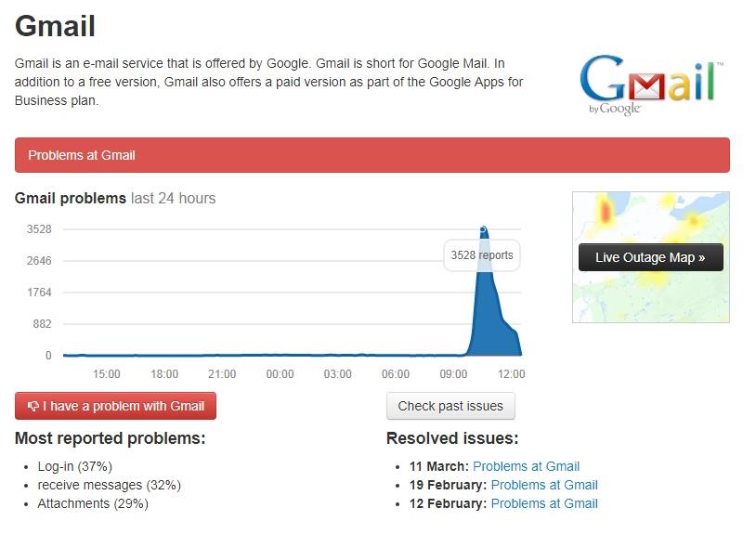Viewport: 756px width, 534px height.
Task: Click the 3528 reports tooltip
Action: (x=482, y=255)
